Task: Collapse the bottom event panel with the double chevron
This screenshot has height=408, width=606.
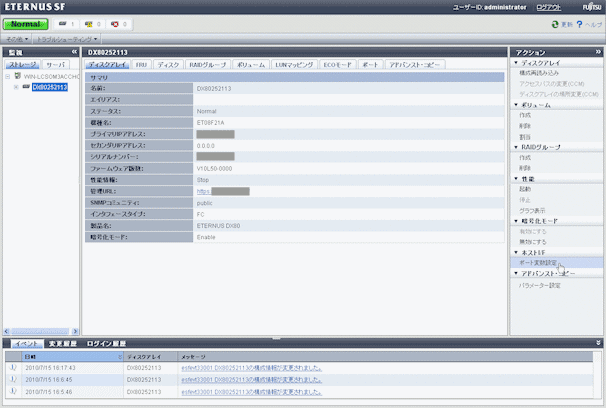Action: point(598,343)
